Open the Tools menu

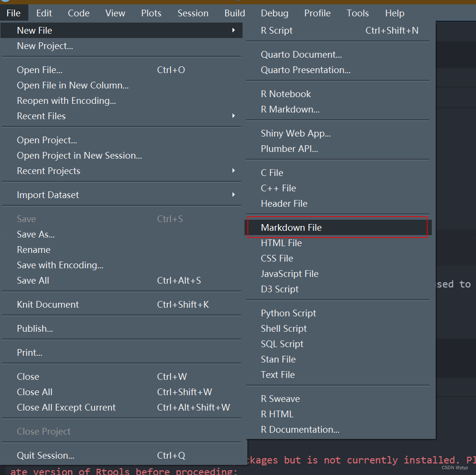[358, 13]
